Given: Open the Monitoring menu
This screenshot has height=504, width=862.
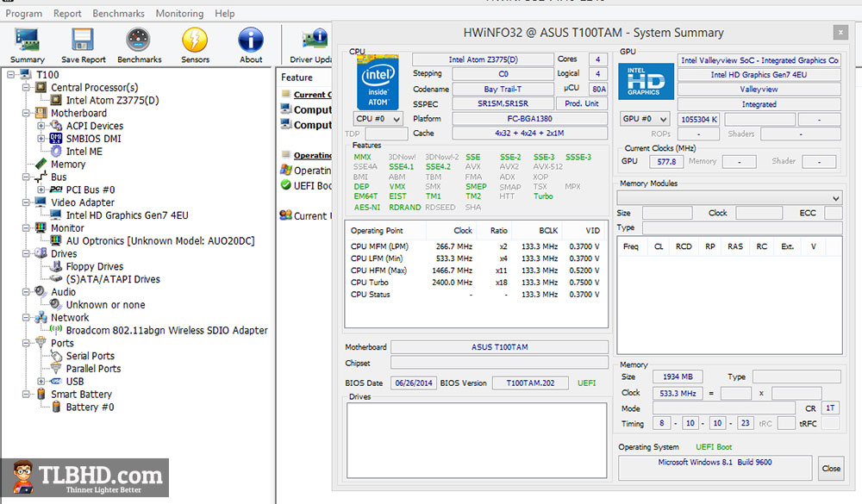Looking at the screenshot, I should point(179,13).
